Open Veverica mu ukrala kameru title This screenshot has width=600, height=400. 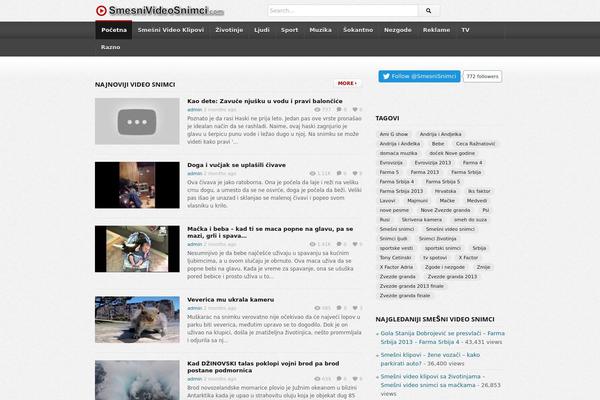(x=230, y=300)
